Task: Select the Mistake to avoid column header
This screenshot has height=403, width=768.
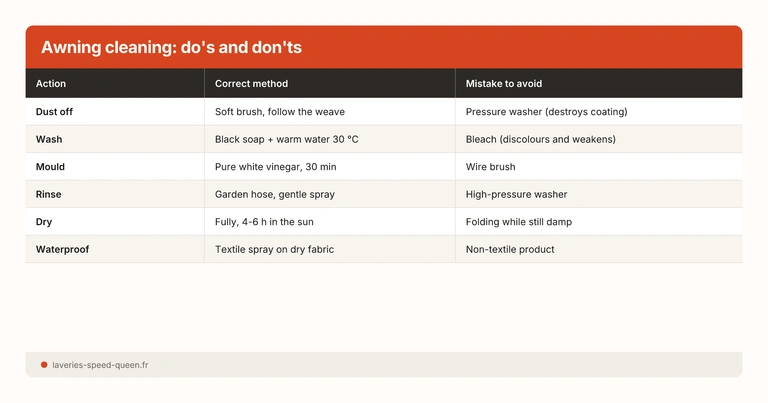Action: click(x=504, y=84)
